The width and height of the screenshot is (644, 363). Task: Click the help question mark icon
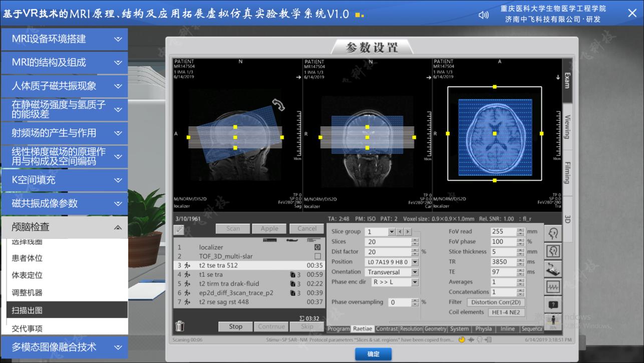click(x=553, y=304)
